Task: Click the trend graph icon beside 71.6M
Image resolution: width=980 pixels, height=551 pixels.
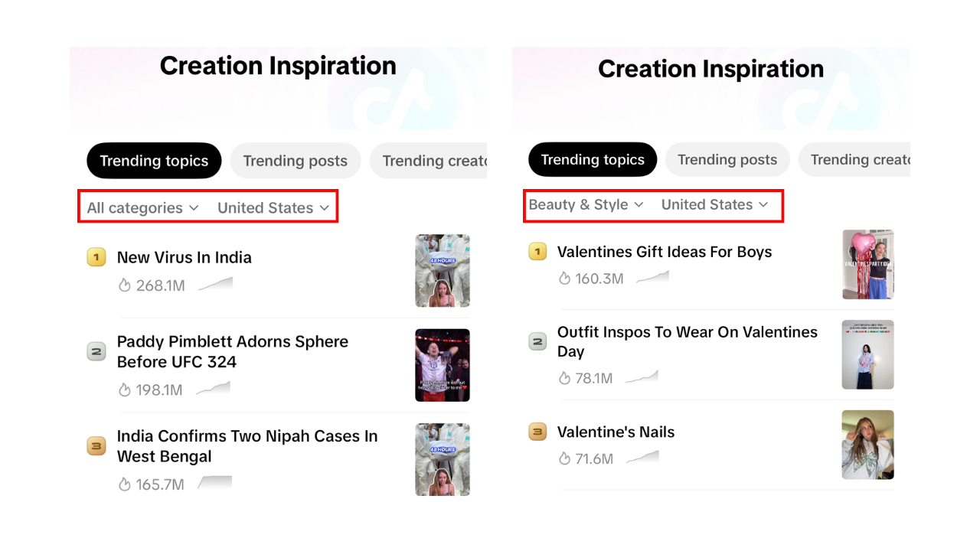Action: [x=642, y=458]
